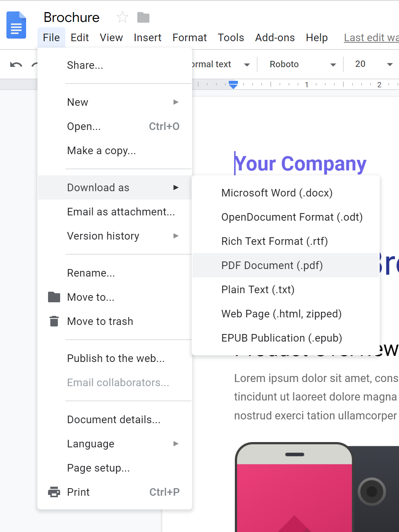Viewport: 399px width, 532px height.
Task: Open the font size dropdown showing 20
Action: pyautogui.click(x=373, y=64)
